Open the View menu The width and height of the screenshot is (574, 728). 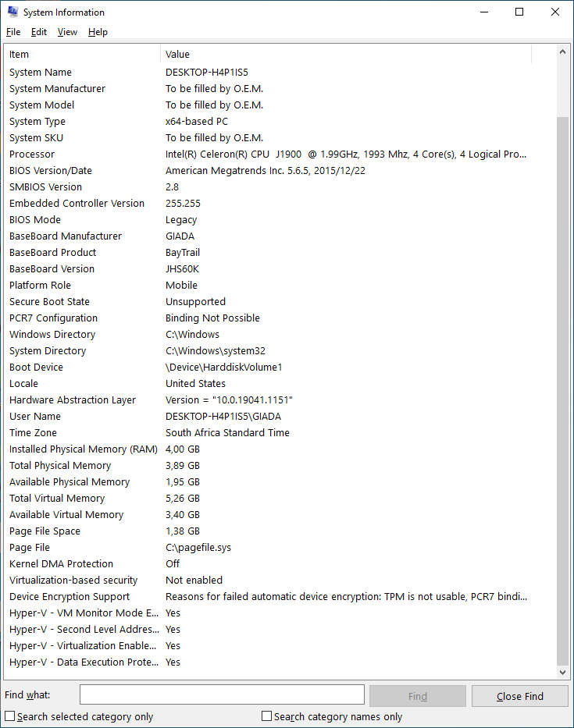[x=68, y=32]
